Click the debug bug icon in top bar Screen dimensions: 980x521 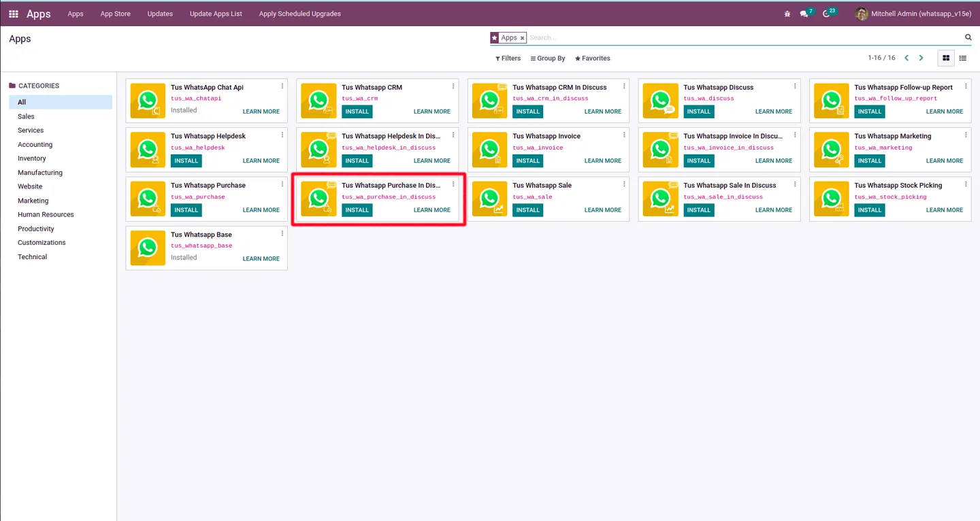click(x=787, y=14)
